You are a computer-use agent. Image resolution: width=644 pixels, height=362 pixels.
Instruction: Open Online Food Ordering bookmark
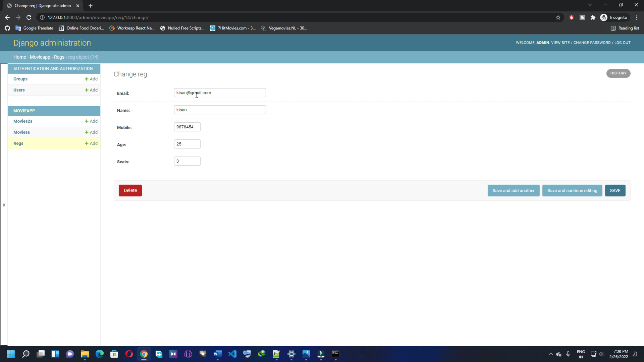point(82,28)
